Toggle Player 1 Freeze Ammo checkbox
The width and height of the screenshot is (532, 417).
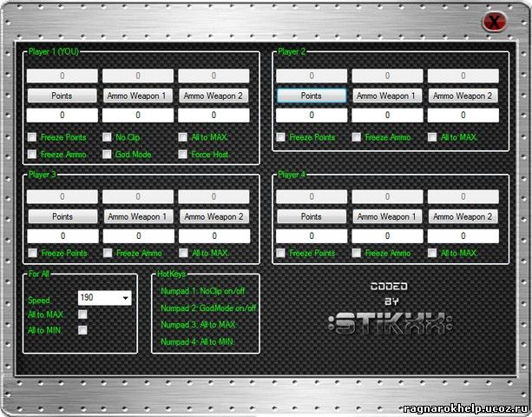(32, 154)
